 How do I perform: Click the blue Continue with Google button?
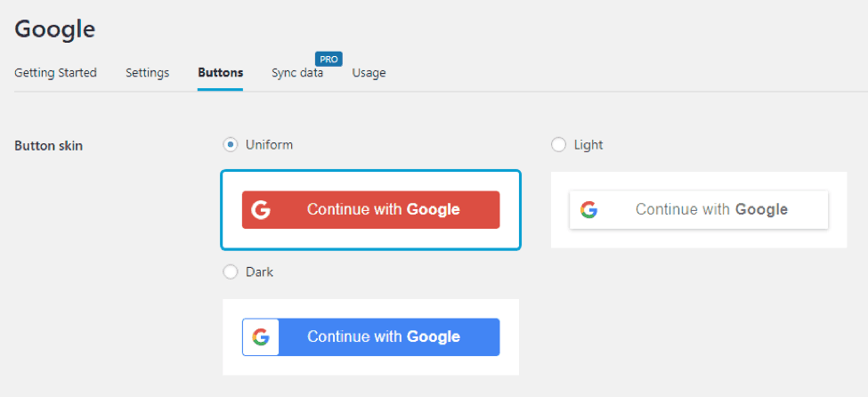[371, 336]
